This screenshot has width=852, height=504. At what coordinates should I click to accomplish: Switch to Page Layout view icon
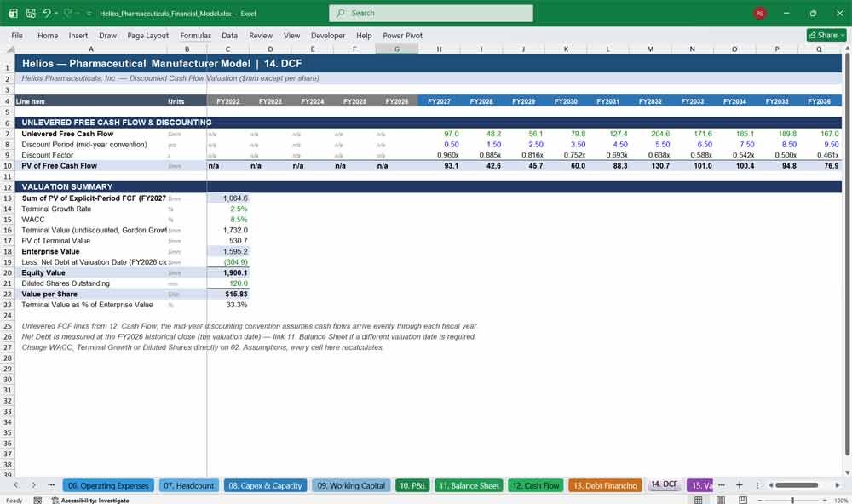(721, 500)
